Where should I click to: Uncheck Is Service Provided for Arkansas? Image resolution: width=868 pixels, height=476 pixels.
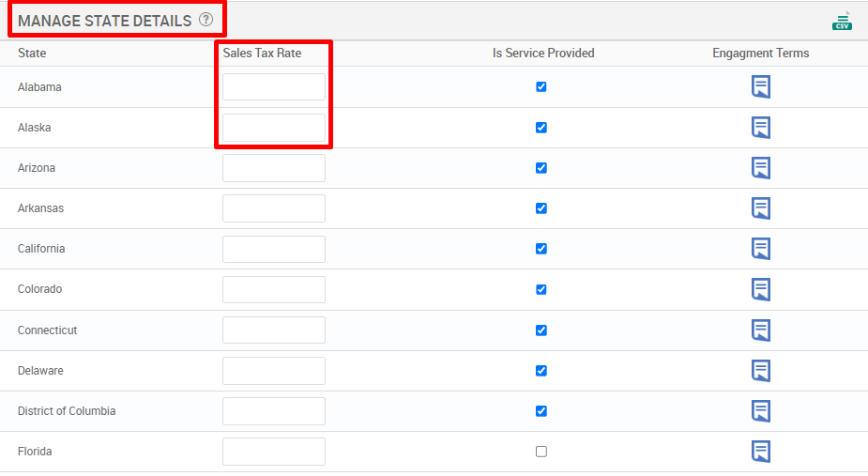[541, 208]
